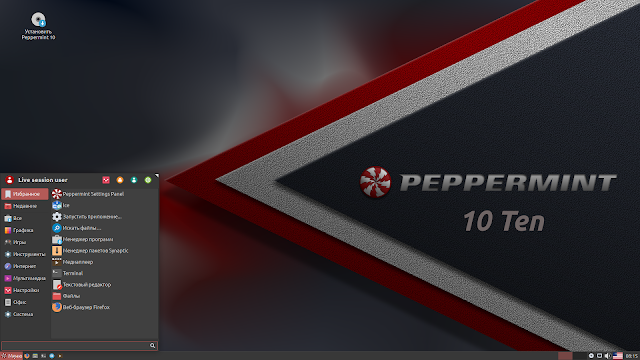Click the Меню button on the panel
640x360 pixels.
[x=11, y=356]
